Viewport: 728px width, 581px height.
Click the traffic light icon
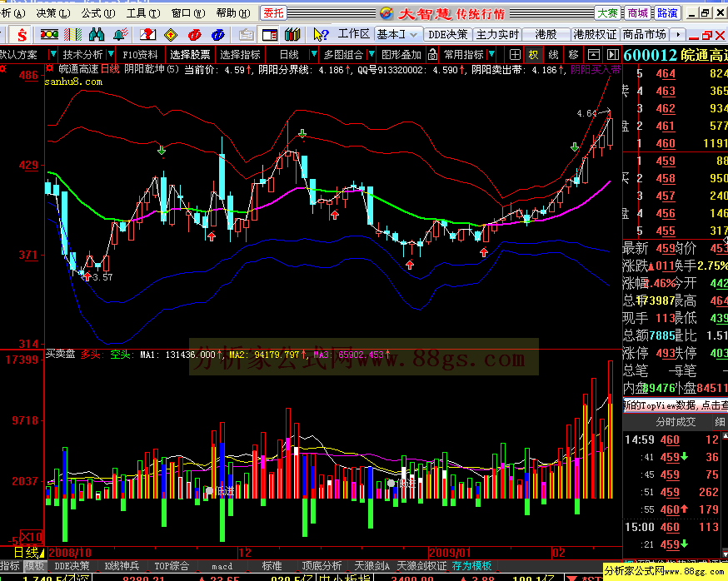49,34
